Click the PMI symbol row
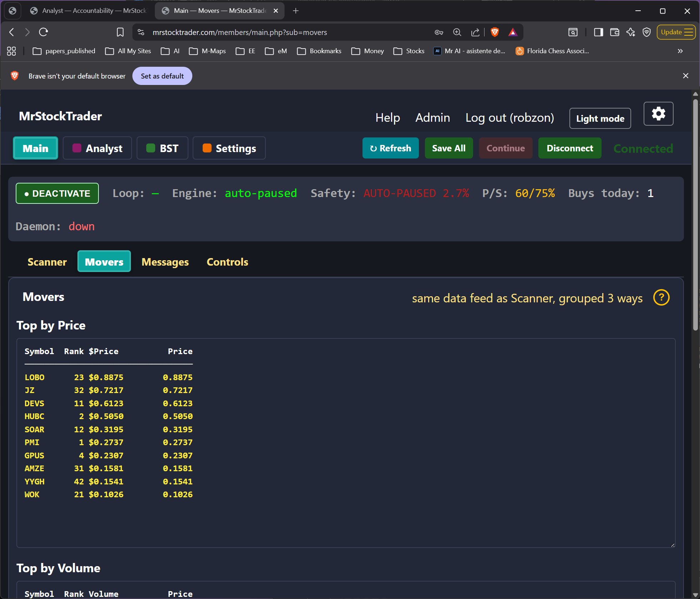 (x=108, y=442)
